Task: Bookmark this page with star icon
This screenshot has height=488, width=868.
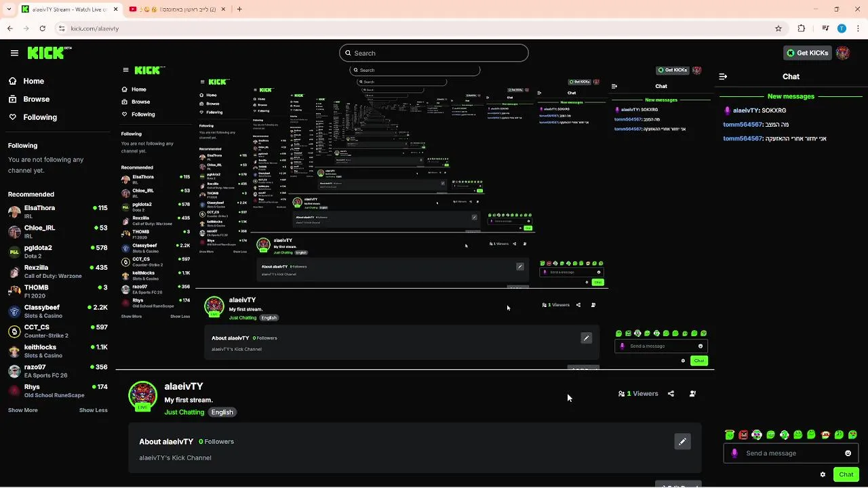Action: click(778, 28)
